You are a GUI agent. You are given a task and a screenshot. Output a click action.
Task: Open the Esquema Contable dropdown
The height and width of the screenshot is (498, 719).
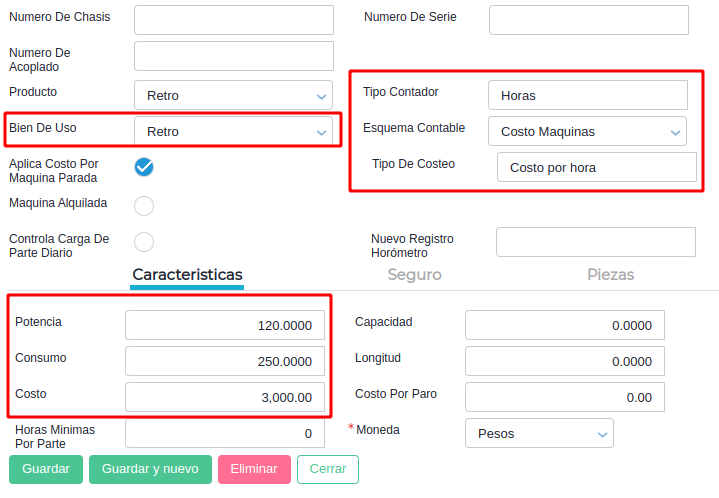[587, 132]
